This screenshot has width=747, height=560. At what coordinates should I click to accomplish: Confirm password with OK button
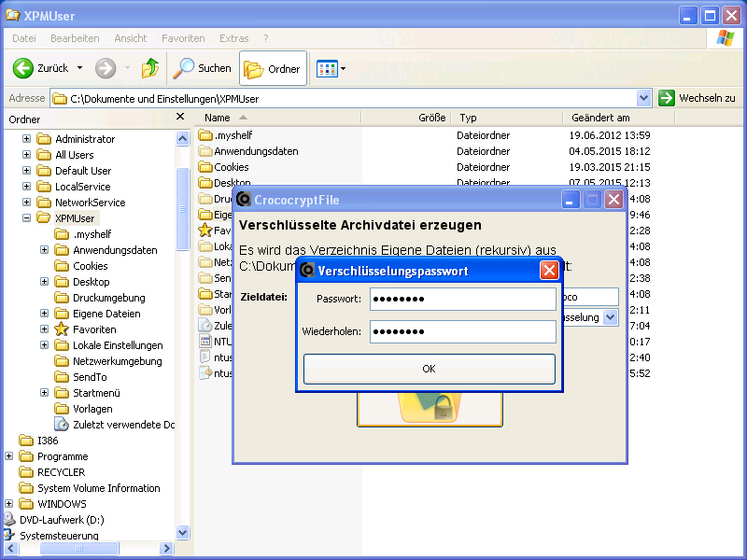[x=430, y=369]
